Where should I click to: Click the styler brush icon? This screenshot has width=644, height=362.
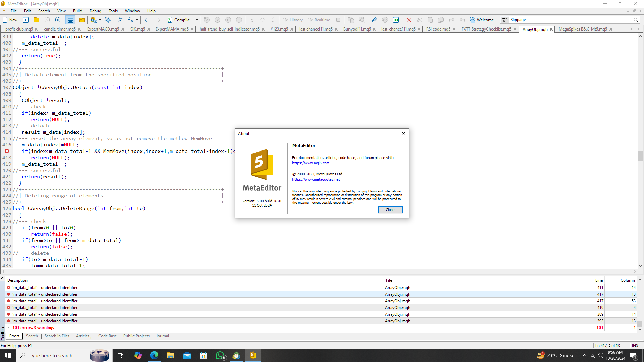tap(374, 20)
